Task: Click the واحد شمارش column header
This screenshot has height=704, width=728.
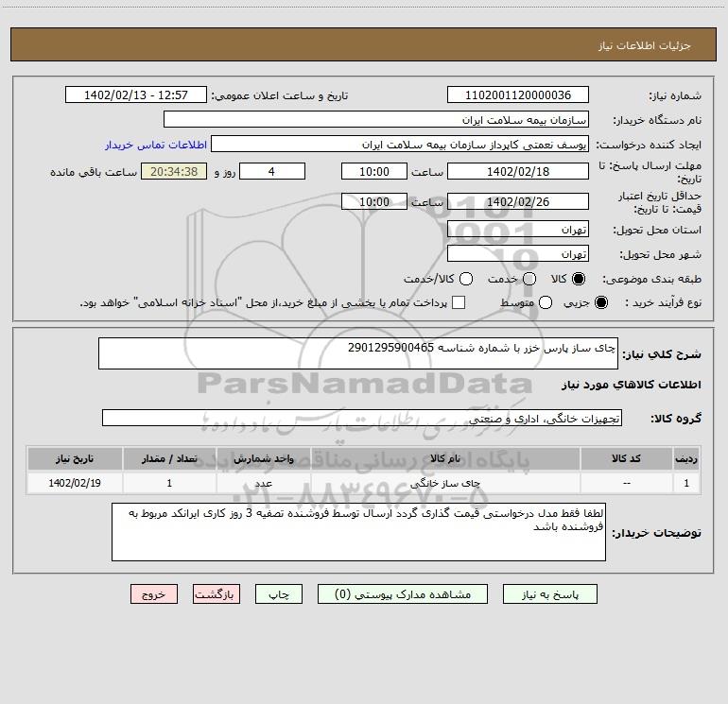Action: click(x=263, y=458)
